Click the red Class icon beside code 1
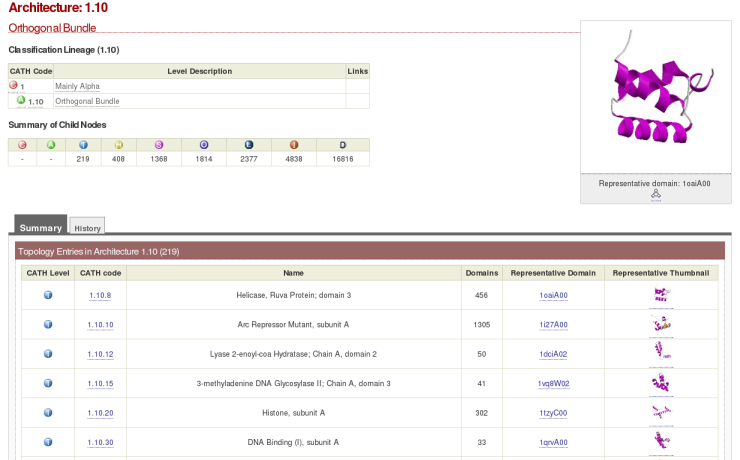The width and height of the screenshot is (740, 460). [x=14, y=86]
